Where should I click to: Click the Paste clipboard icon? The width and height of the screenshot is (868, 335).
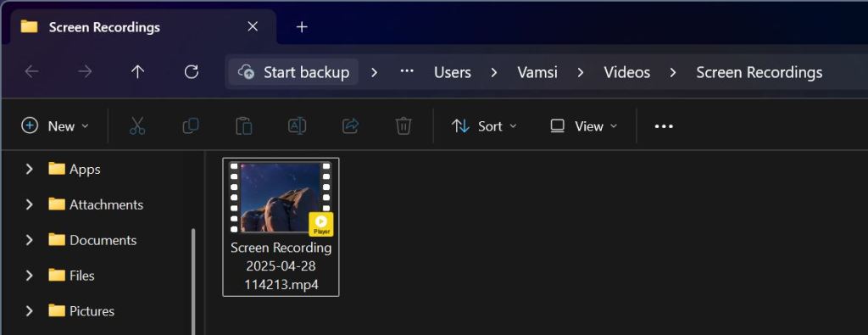pos(243,126)
